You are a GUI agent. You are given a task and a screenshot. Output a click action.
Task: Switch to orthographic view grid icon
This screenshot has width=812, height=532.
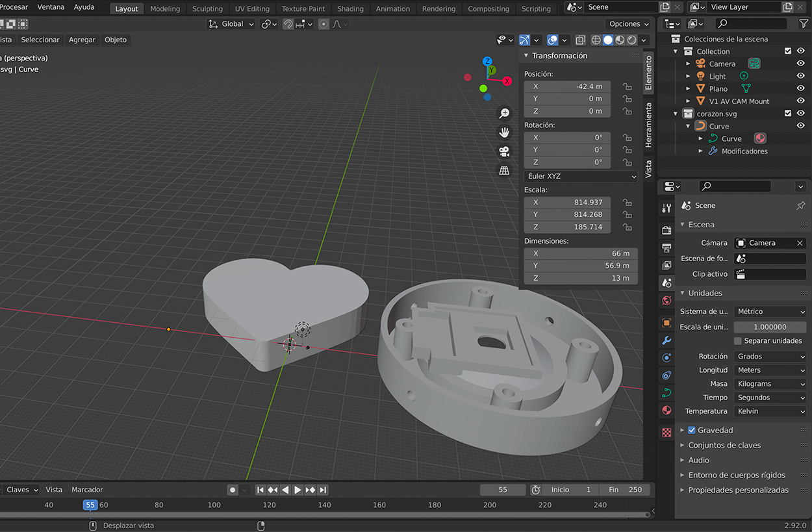[504, 170]
